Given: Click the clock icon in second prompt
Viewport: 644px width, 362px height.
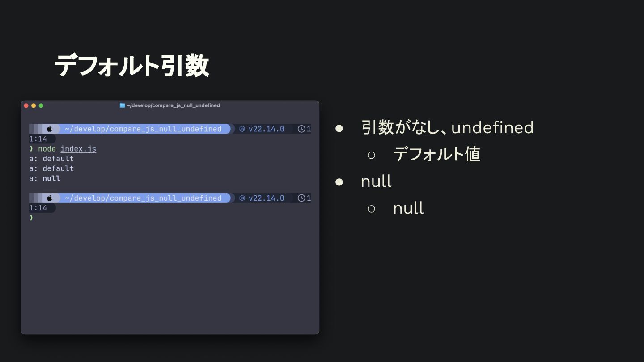Looking at the screenshot, I should pos(301,198).
